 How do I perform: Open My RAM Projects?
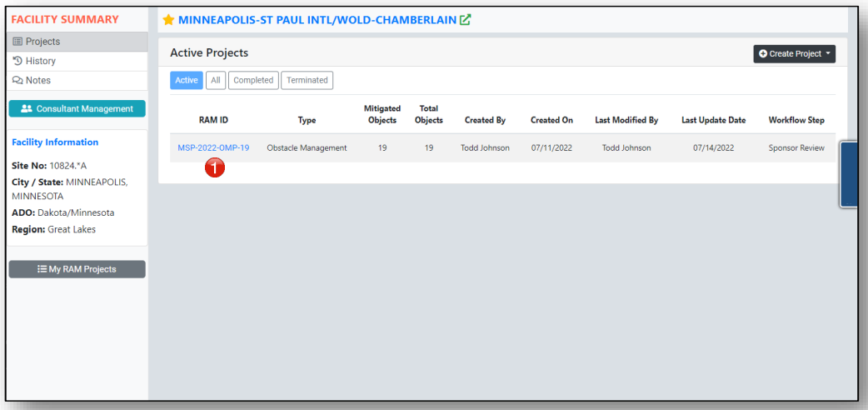click(x=77, y=269)
